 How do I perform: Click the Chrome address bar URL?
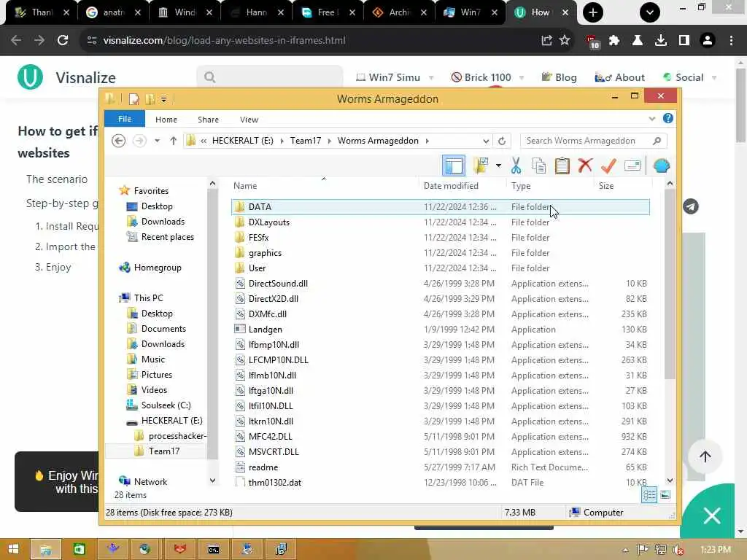tap(224, 41)
